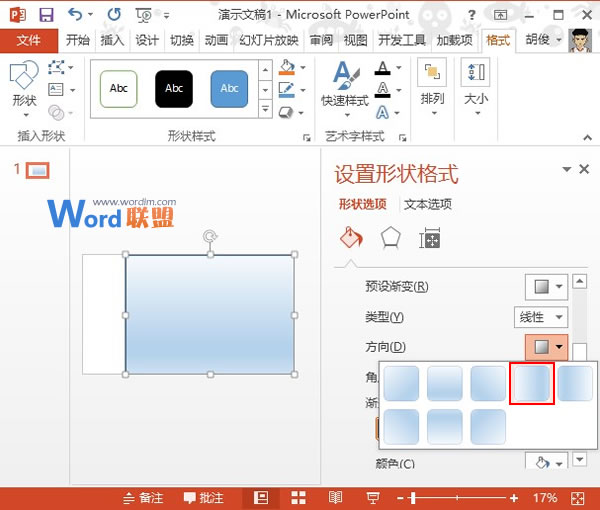Open the Shapes gallery button
Screen dimensions: 600x510
pos(24,89)
